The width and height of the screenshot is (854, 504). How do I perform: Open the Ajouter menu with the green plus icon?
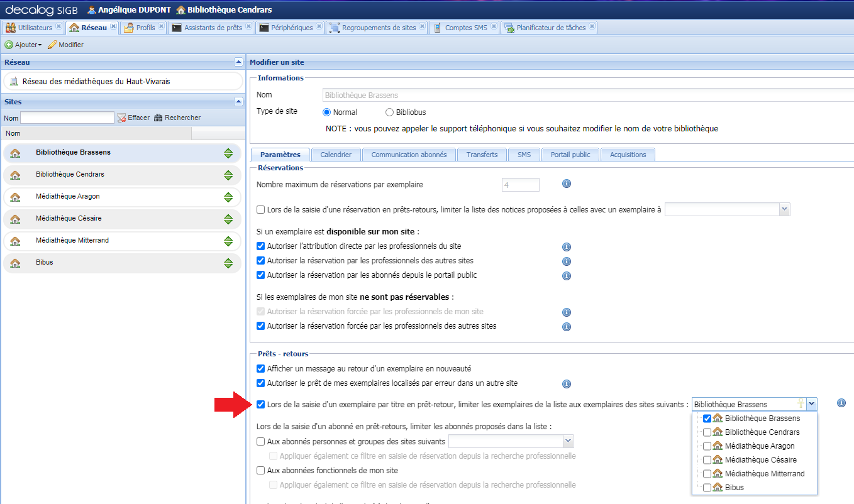[x=23, y=44]
